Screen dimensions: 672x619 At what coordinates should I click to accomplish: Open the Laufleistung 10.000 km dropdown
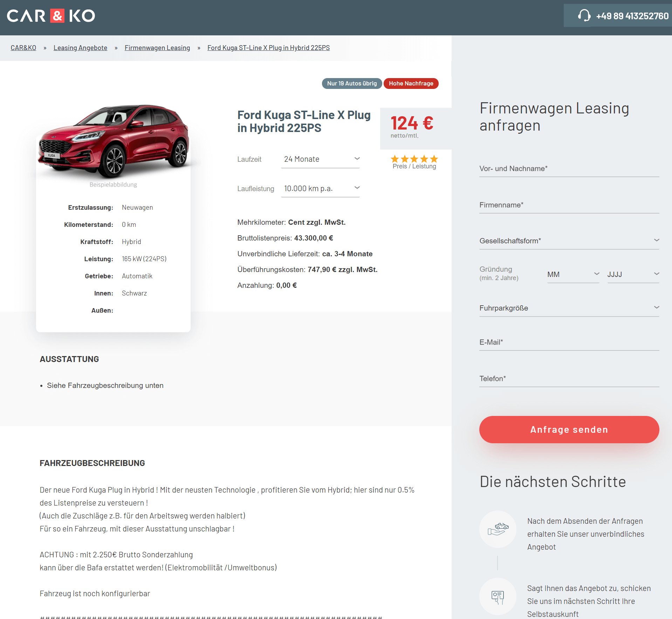[x=320, y=188]
